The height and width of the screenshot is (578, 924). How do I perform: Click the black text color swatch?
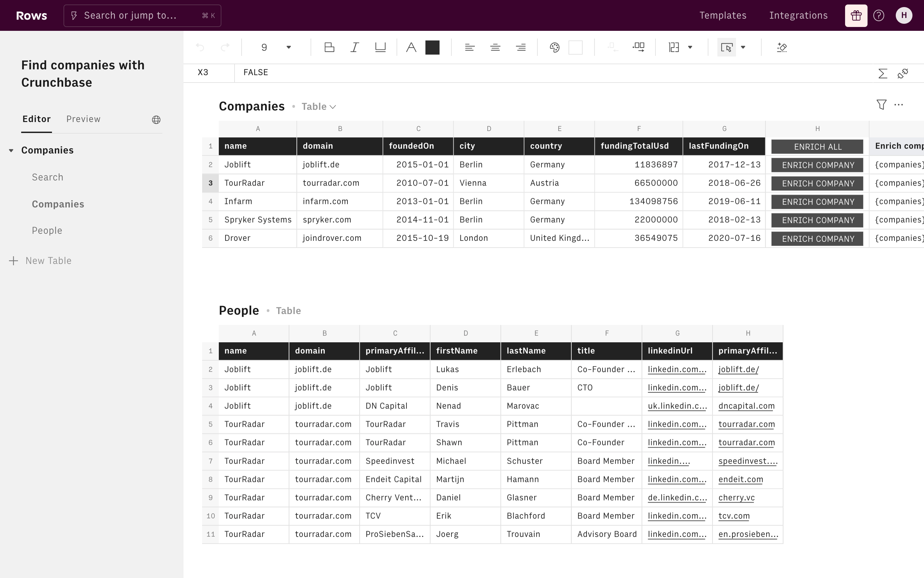(x=432, y=48)
